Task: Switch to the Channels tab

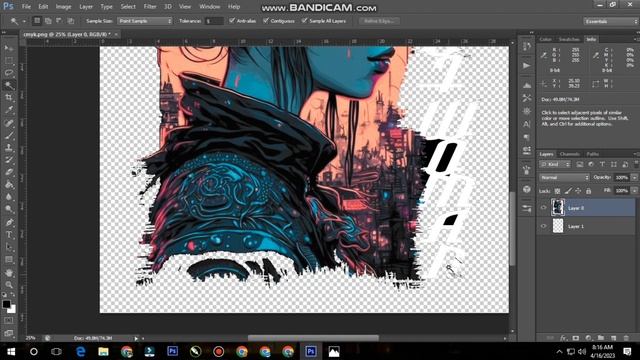Action: pos(569,154)
